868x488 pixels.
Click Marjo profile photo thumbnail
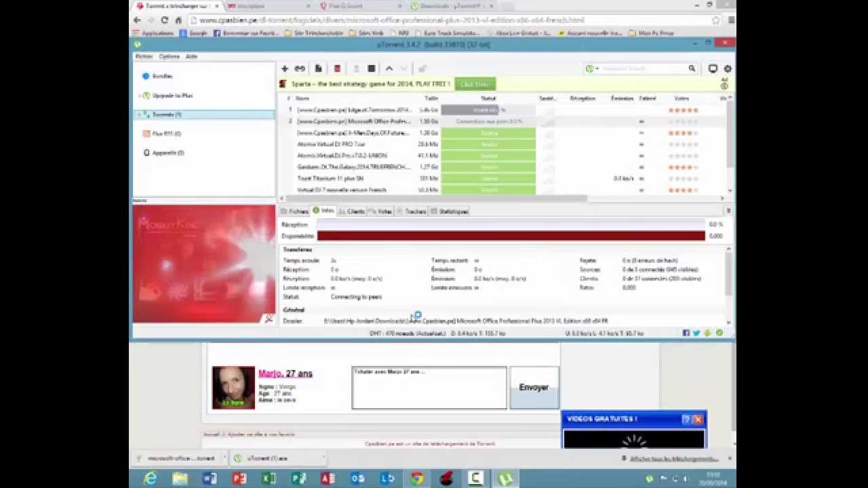click(x=233, y=388)
